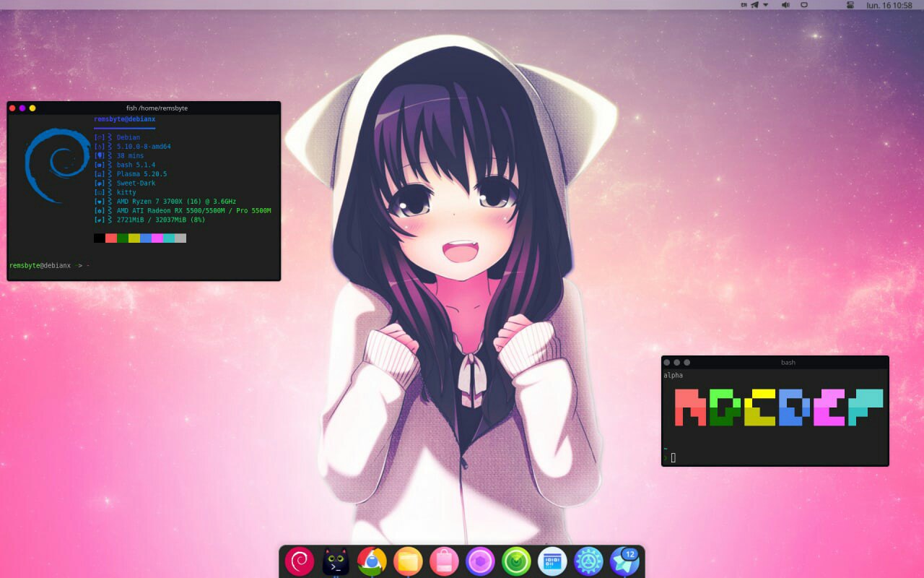924x578 pixels.
Task: Close the fish terminal with red button
Action: pyautogui.click(x=12, y=108)
